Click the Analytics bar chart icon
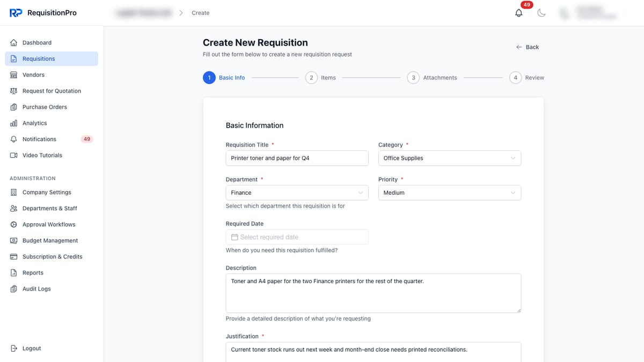The height and width of the screenshot is (362, 644). [14, 123]
